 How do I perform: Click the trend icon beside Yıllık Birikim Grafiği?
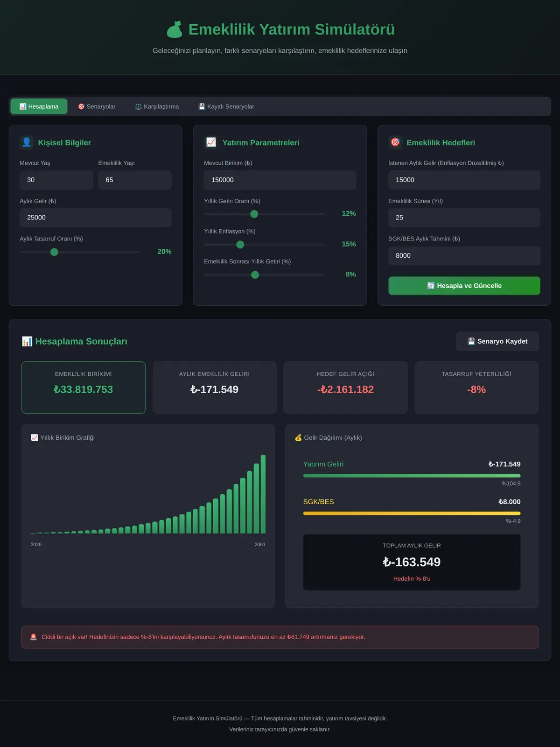pos(35,437)
